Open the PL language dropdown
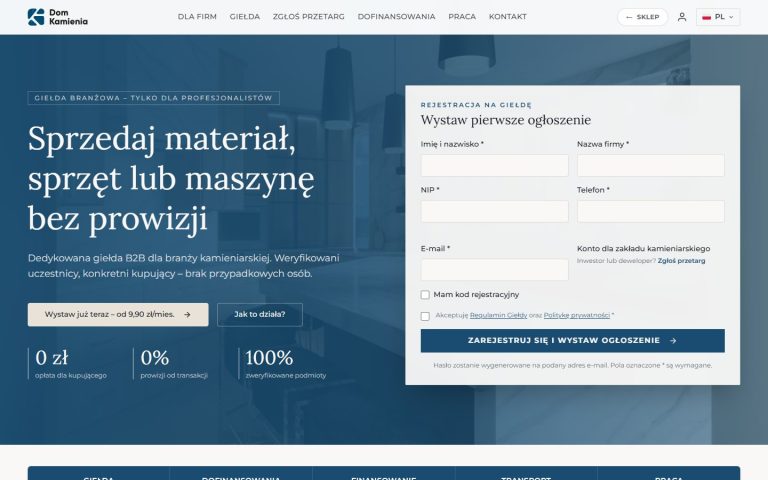 click(718, 17)
